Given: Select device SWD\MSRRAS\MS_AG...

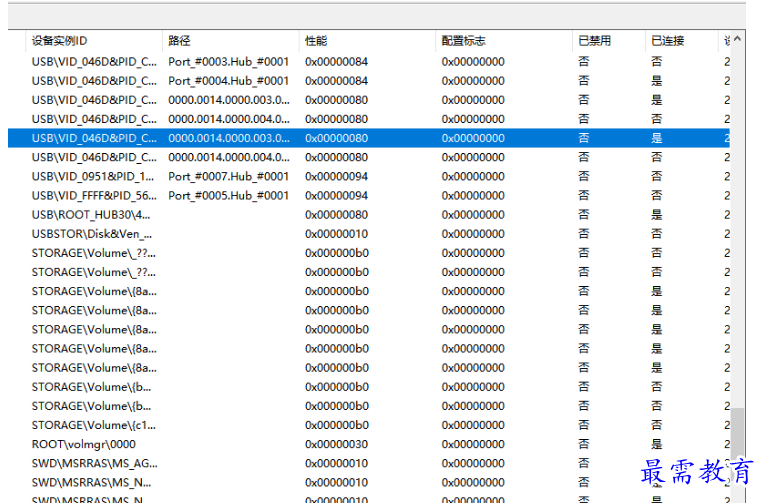Looking at the screenshot, I should coord(95,463).
